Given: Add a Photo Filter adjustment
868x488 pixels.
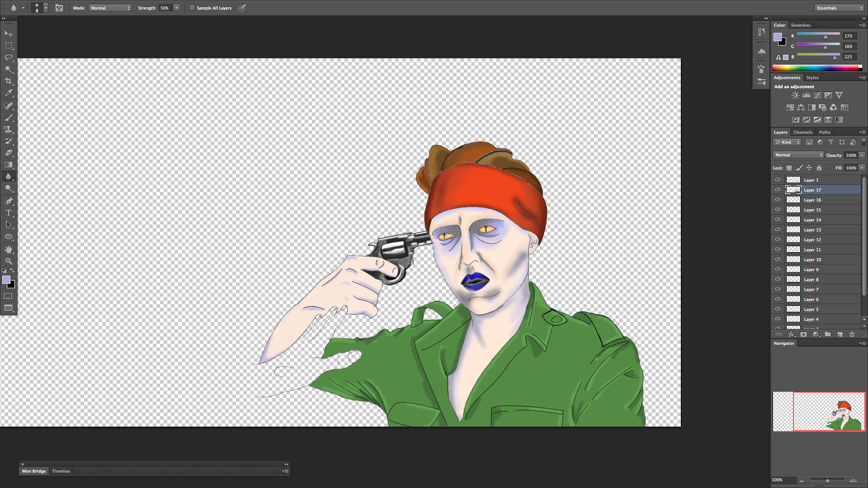Looking at the screenshot, I should point(822,107).
